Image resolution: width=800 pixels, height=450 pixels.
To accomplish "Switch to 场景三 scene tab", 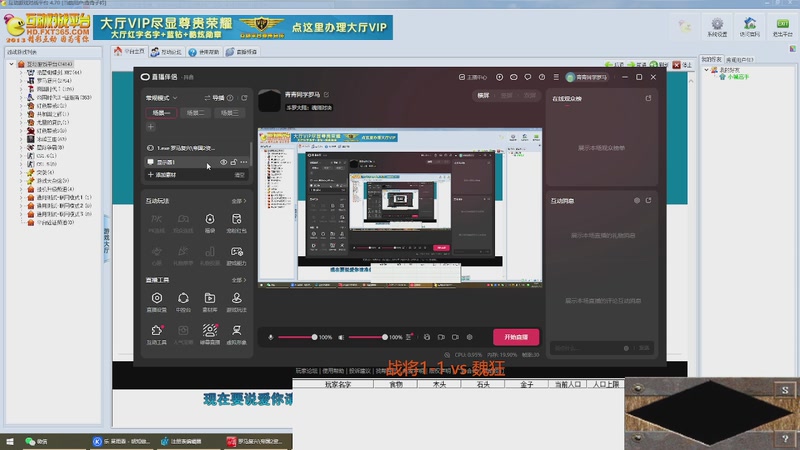I will point(230,113).
